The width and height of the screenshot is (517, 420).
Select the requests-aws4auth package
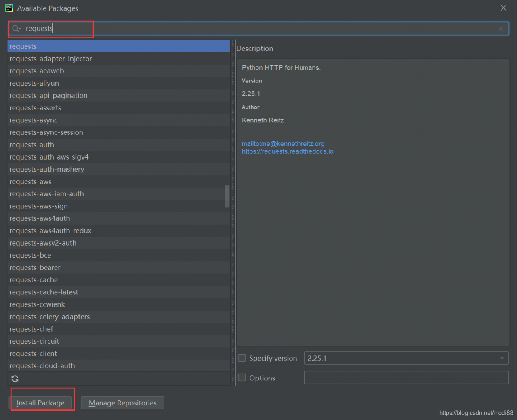[x=119, y=218]
